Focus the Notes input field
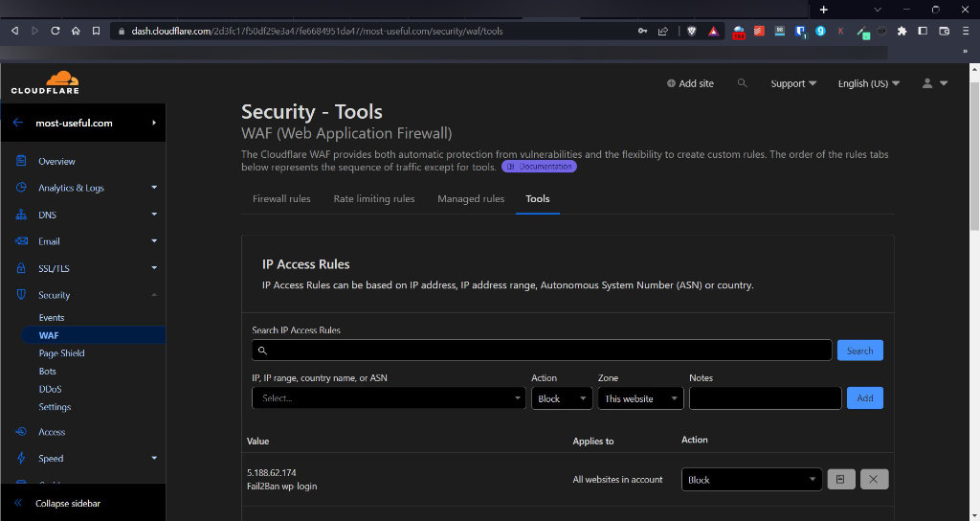 click(765, 398)
